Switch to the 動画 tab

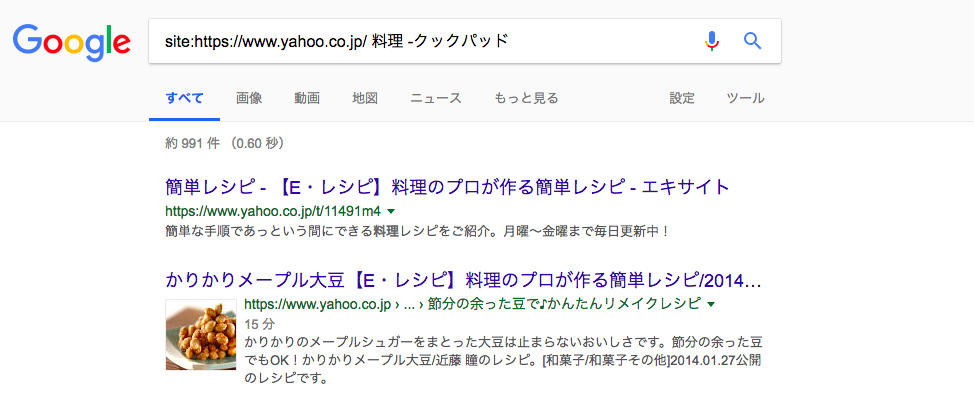click(307, 98)
